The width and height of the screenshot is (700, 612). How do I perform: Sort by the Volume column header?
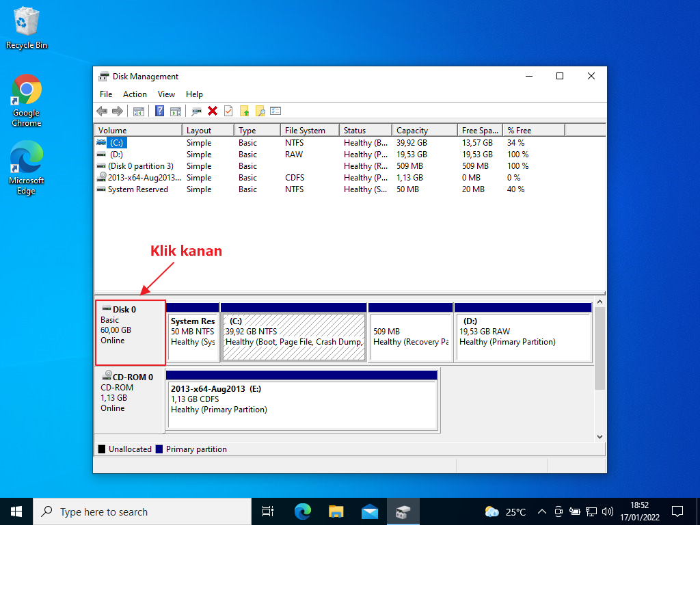point(138,131)
